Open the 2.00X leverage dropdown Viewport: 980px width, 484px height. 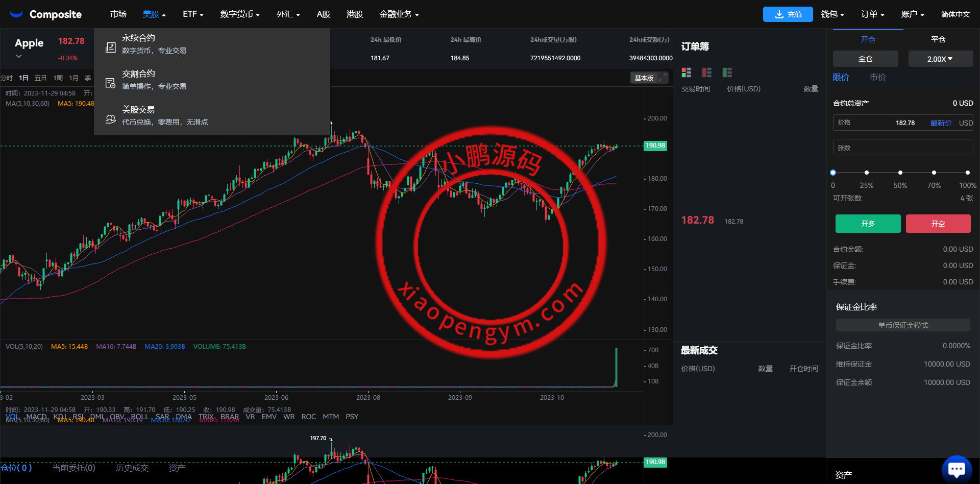pos(940,59)
